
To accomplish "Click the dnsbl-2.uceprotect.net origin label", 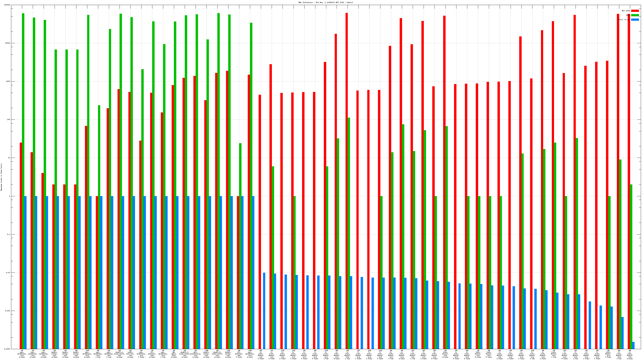I will pos(217,354).
